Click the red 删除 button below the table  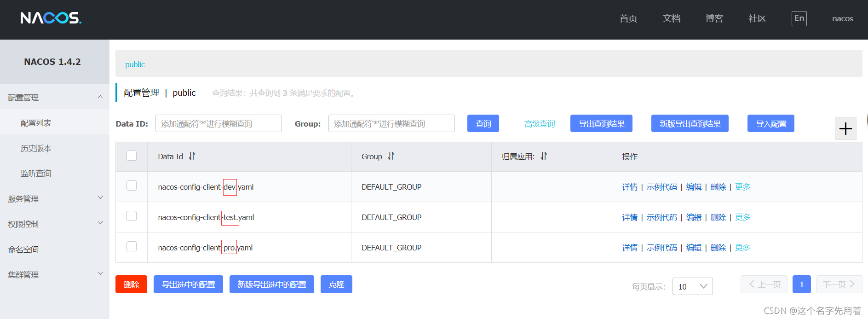[131, 284]
